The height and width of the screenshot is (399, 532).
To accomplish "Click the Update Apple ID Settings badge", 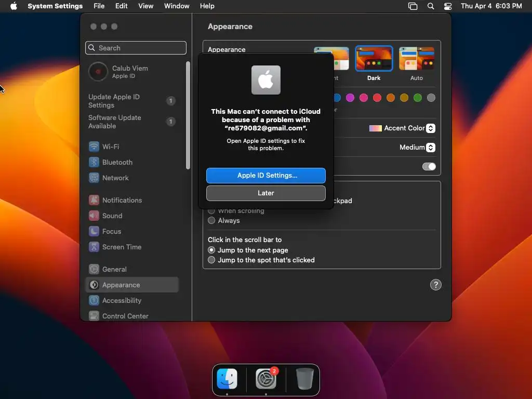I will pos(170,101).
